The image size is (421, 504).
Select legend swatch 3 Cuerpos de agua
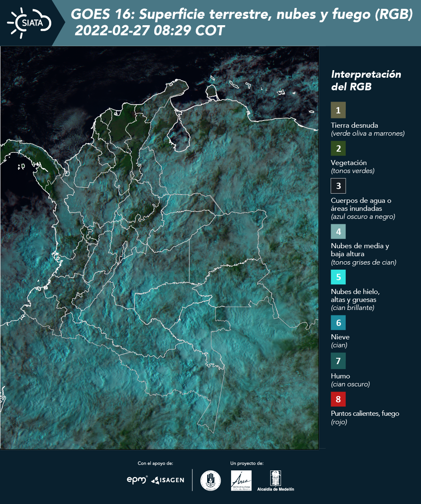(x=338, y=185)
